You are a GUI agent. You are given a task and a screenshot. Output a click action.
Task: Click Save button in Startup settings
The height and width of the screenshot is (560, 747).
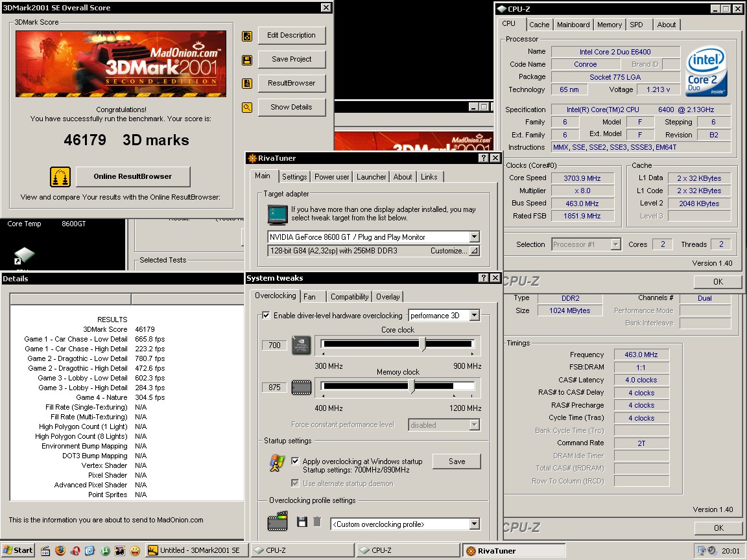pyautogui.click(x=457, y=461)
